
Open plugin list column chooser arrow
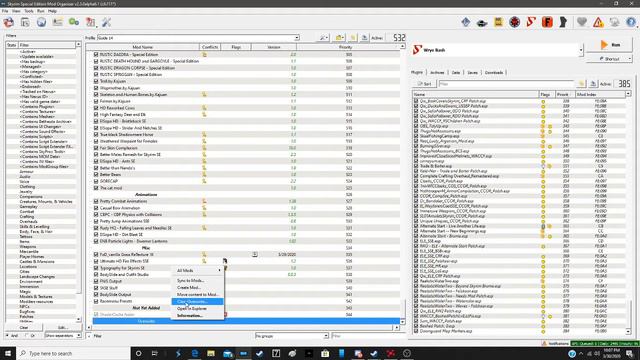[628, 94]
